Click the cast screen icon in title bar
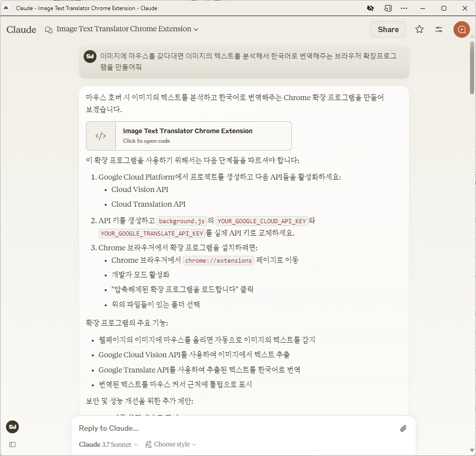This screenshot has height=456, width=476. (x=388, y=8)
